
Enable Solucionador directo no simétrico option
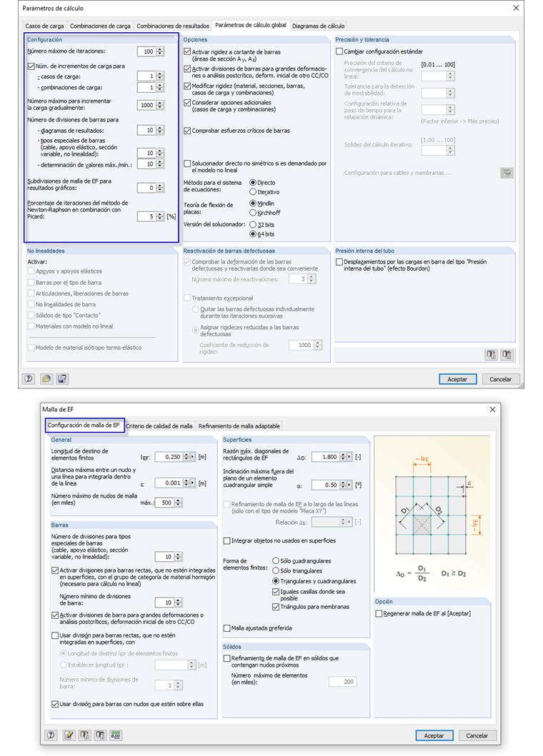pyautogui.click(x=187, y=163)
